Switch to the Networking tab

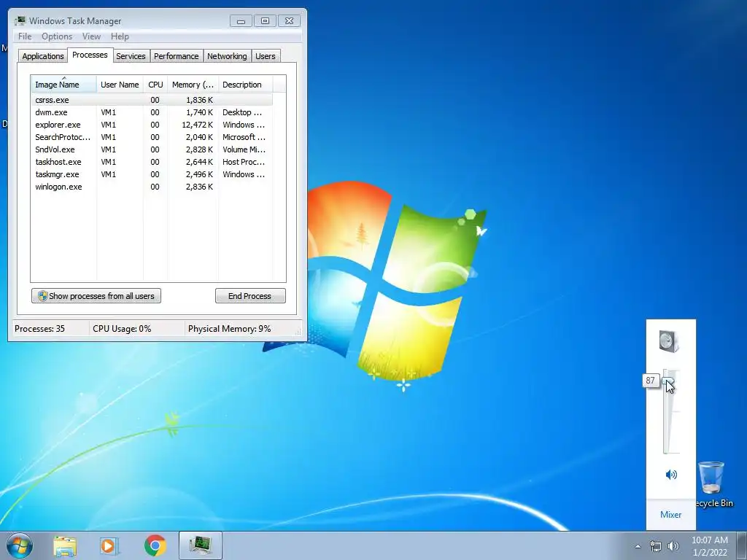click(227, 55)
